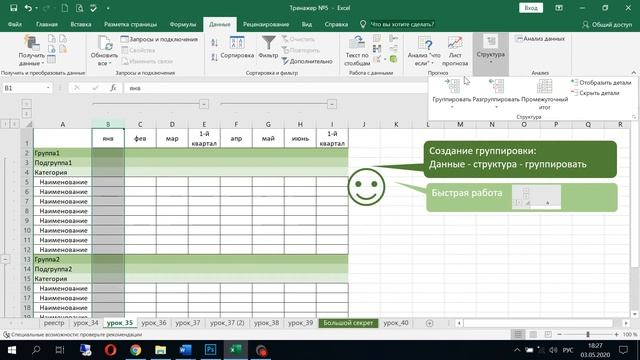This screenshot has width=640, height=360.
Task: Launch Chrome from the taskbar
Action: click(136, 350)
